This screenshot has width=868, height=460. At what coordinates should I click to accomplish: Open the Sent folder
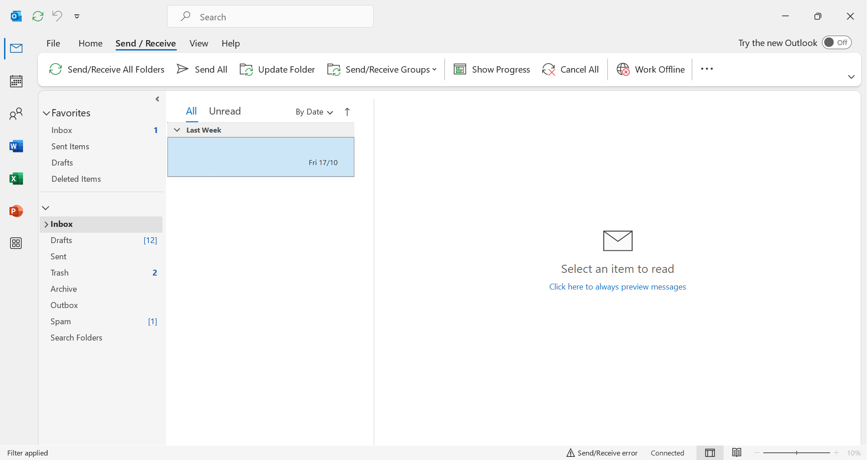102,257
